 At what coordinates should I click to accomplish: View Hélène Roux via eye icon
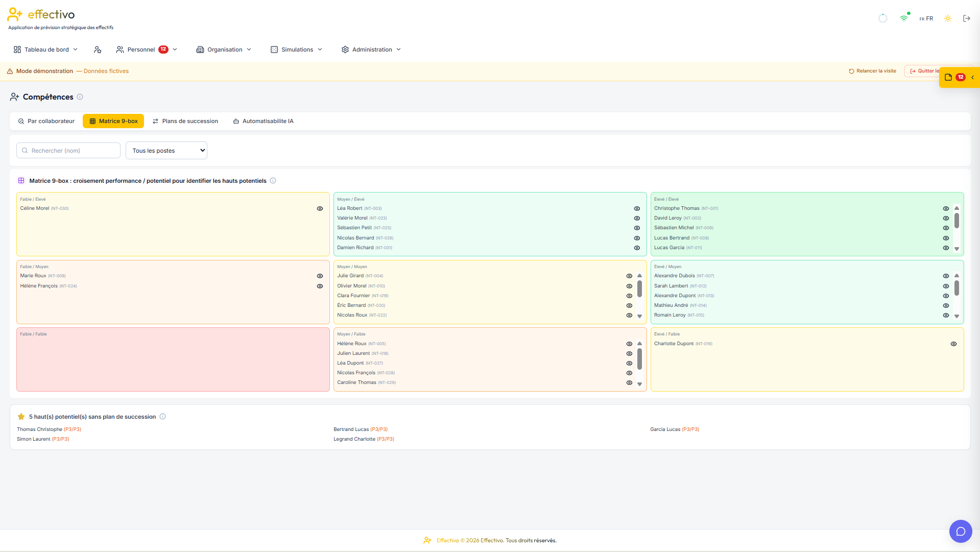[629, 344]
